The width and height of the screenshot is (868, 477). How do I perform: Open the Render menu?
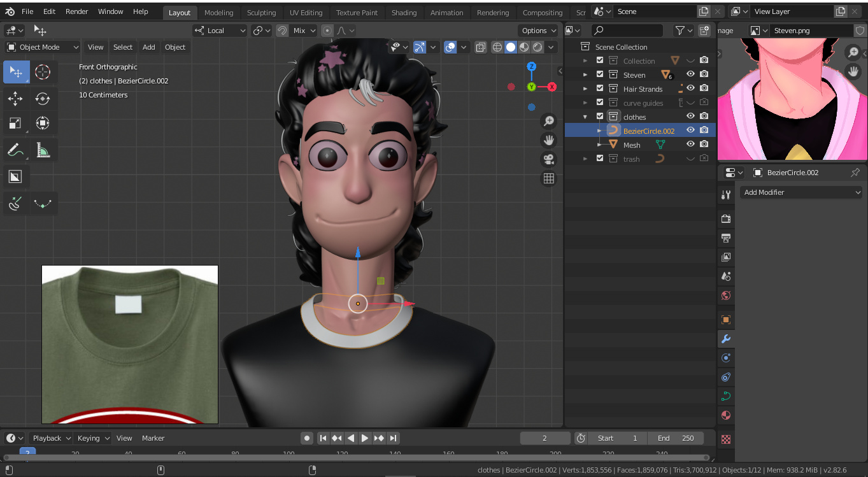[x=77, y=11]
